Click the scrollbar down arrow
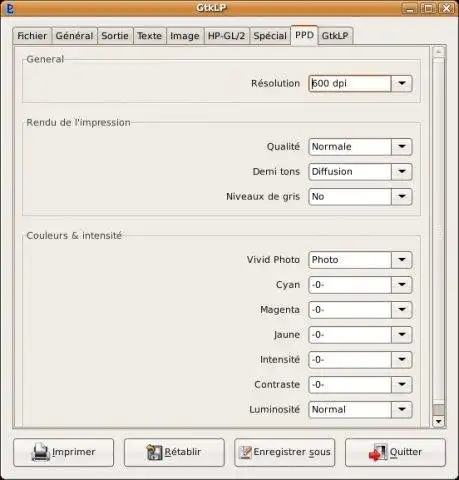459x480 pixels. 438,422
